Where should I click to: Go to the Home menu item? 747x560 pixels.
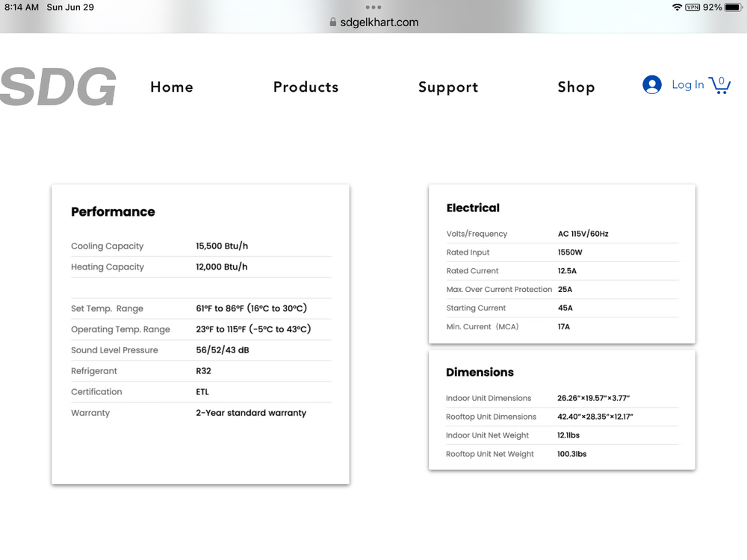pyautogui.click(x=172, y=87)
